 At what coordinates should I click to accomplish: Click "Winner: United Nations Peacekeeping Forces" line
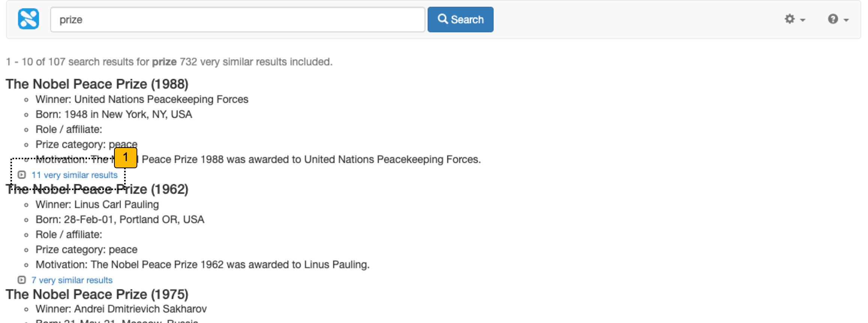(142, 100)
